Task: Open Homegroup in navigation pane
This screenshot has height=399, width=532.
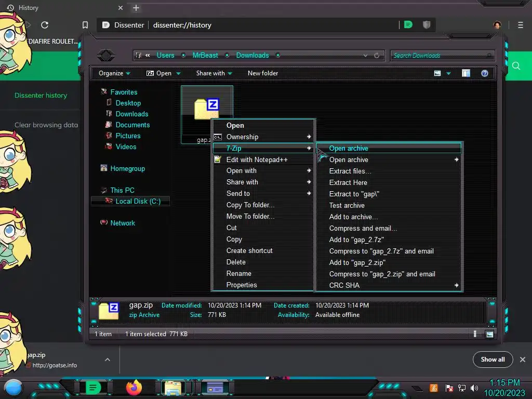Action: (128, 169)
